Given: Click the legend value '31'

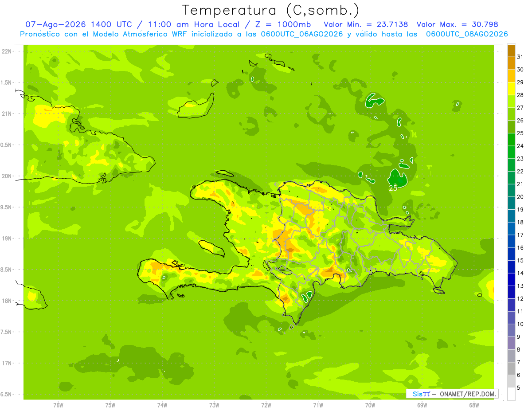Looking at the screenshot, I should [x=520, y=57].
